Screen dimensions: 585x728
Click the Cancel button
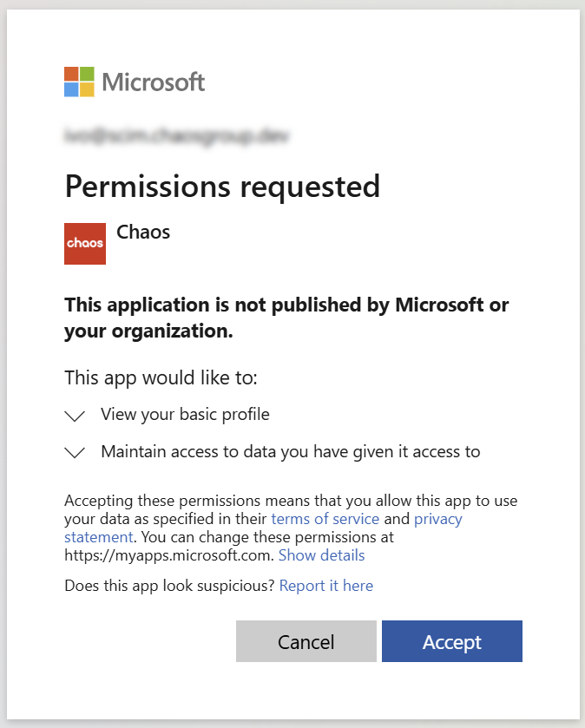(306, 641)
